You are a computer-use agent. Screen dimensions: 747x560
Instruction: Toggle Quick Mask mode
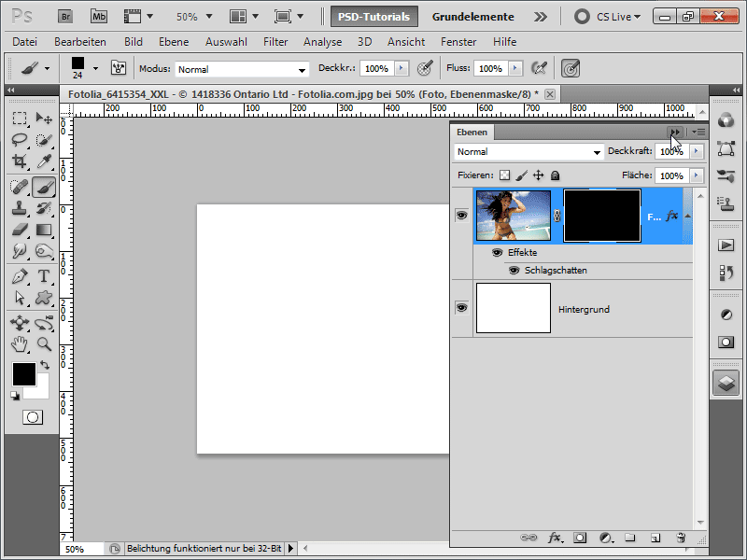click(x=33, y=417)
